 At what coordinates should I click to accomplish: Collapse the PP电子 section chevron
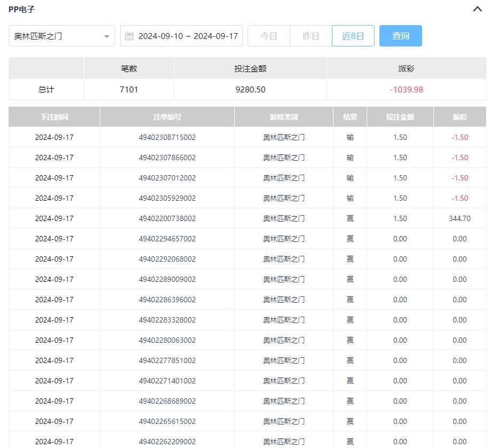click(x=478, y=9)
